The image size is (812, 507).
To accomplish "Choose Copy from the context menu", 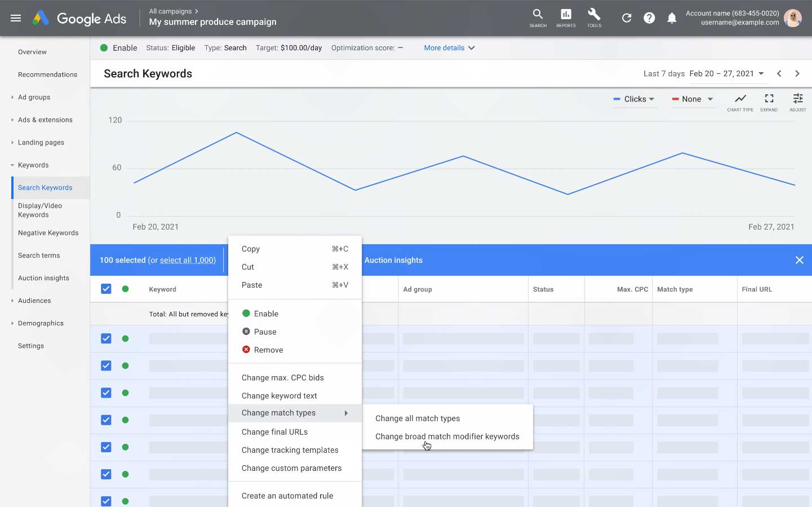I will click(295, 249).
